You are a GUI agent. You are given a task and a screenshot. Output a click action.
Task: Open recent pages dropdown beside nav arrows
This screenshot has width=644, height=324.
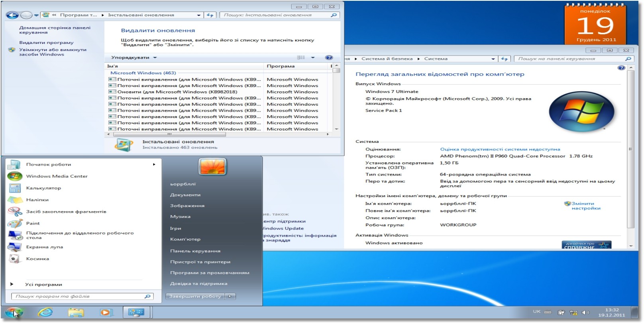click(x=36, y=15)
